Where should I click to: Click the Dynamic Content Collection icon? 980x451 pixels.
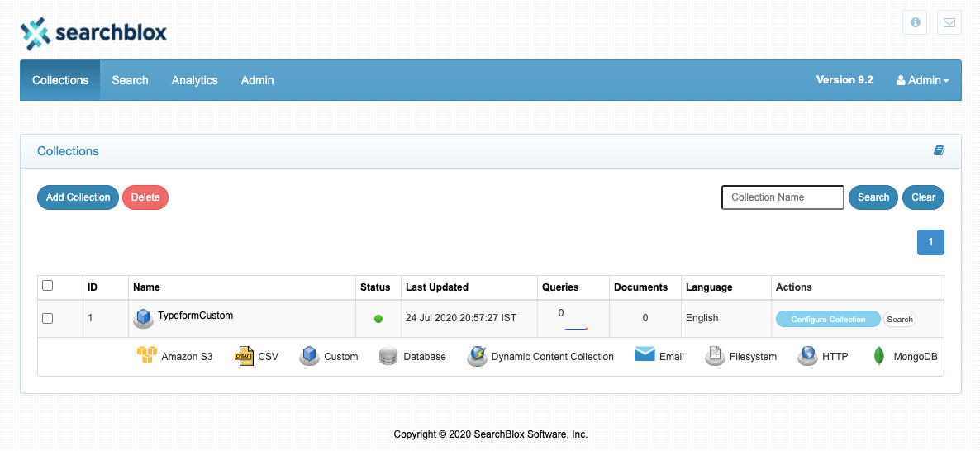477,356
